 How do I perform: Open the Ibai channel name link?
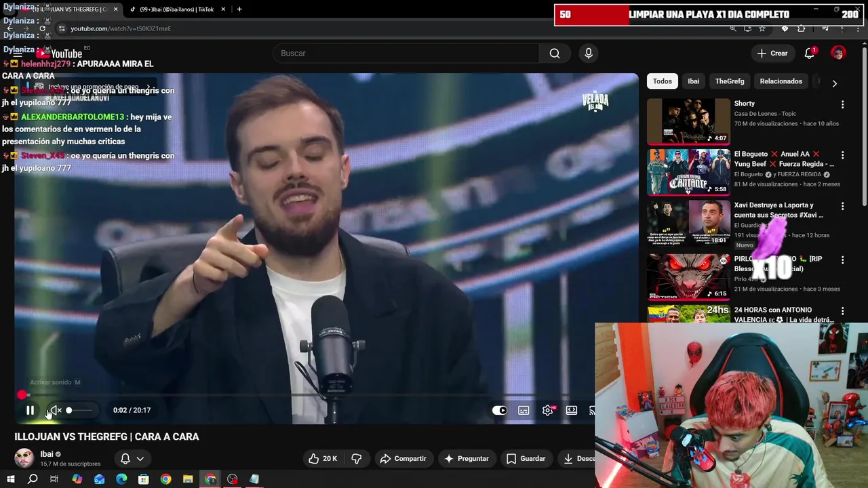(47, 454)
